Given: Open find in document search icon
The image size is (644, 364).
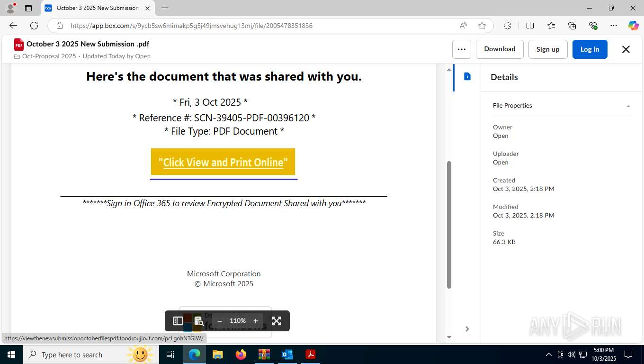Looking at the screenshot, I should (x=199, y=321).
